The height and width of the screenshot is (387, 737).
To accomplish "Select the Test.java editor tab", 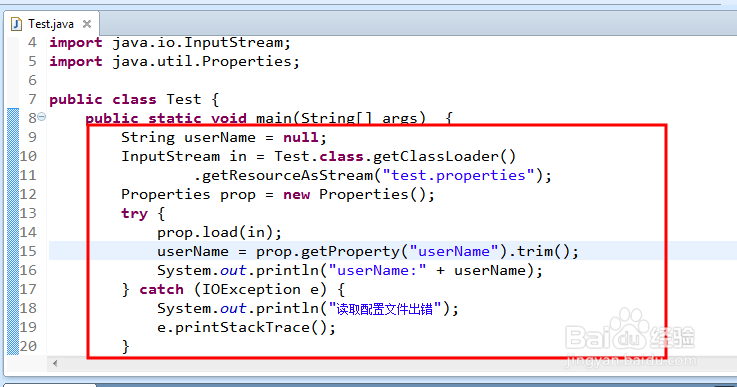I will coord(51,24).
